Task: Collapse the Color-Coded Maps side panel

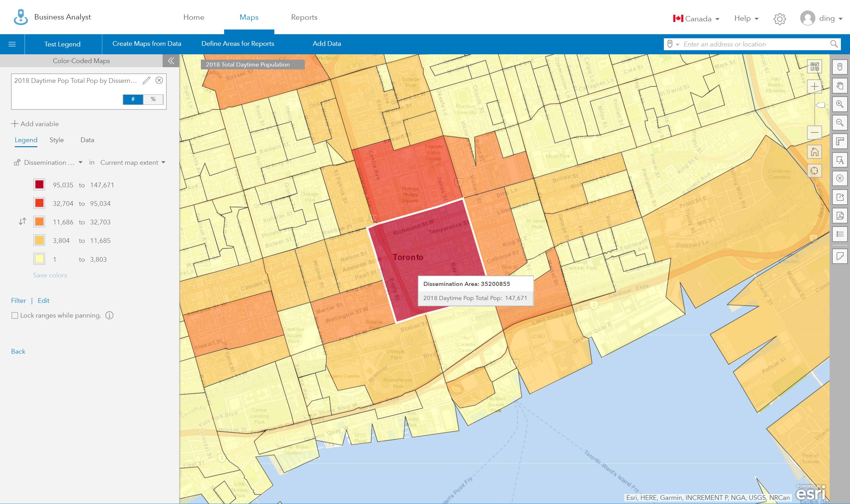Action: coord(171,61)
